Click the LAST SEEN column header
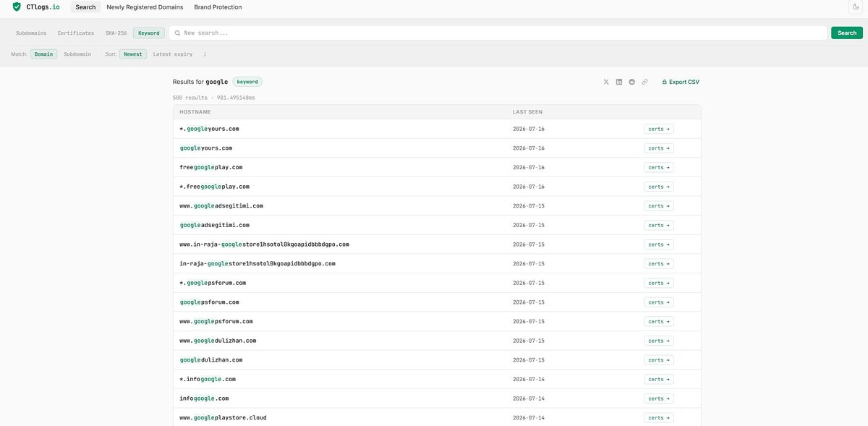Viewport: 868px width, 426px height. (x=527, y=112)
